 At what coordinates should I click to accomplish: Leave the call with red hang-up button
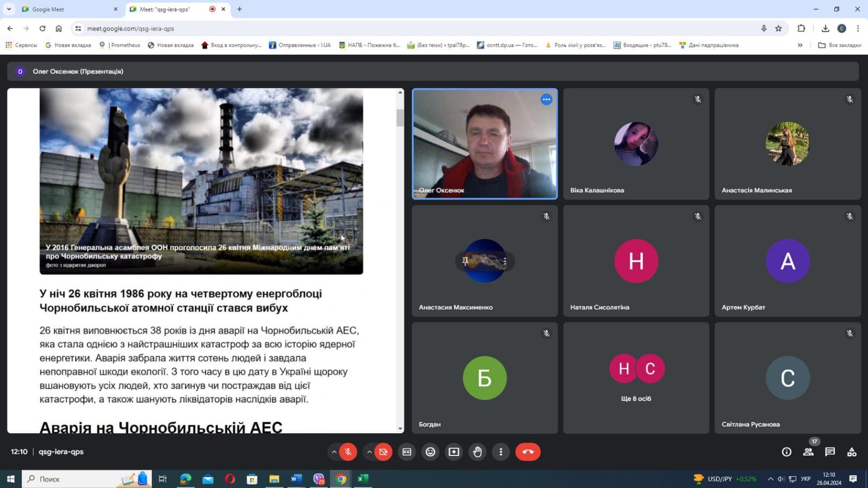pos(527,452)
